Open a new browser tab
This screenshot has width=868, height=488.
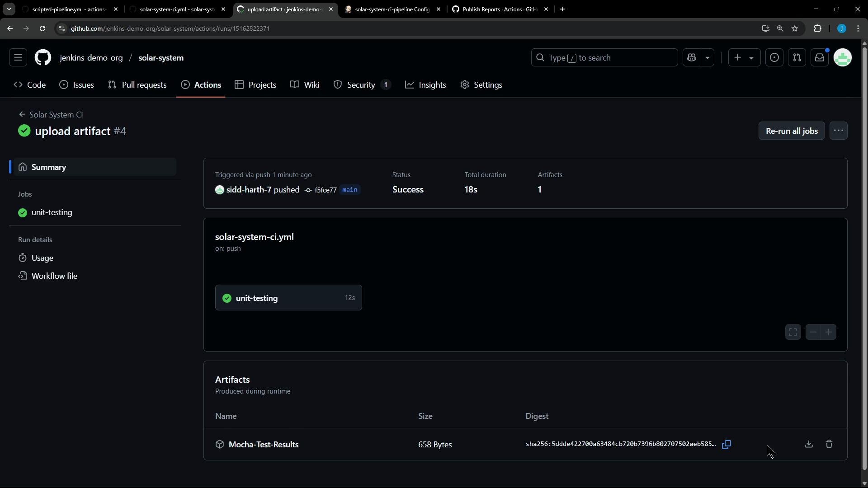point(562,9)
